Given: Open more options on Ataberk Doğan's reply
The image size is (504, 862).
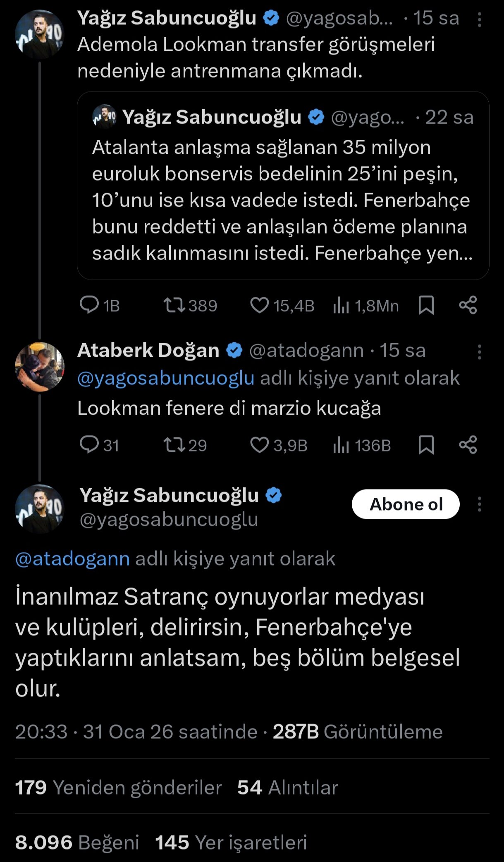Looking at the screenshot, I should 480,352.
